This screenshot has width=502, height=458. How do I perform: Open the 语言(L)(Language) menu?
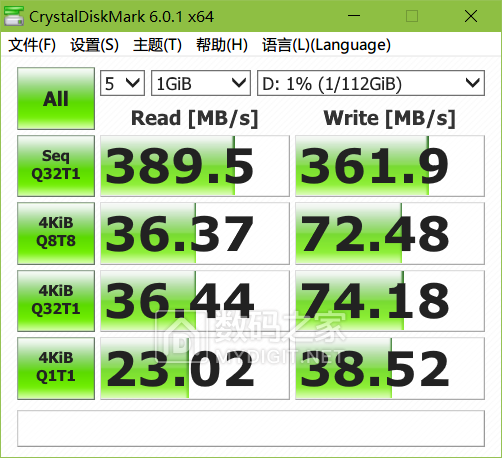[326, 45]
